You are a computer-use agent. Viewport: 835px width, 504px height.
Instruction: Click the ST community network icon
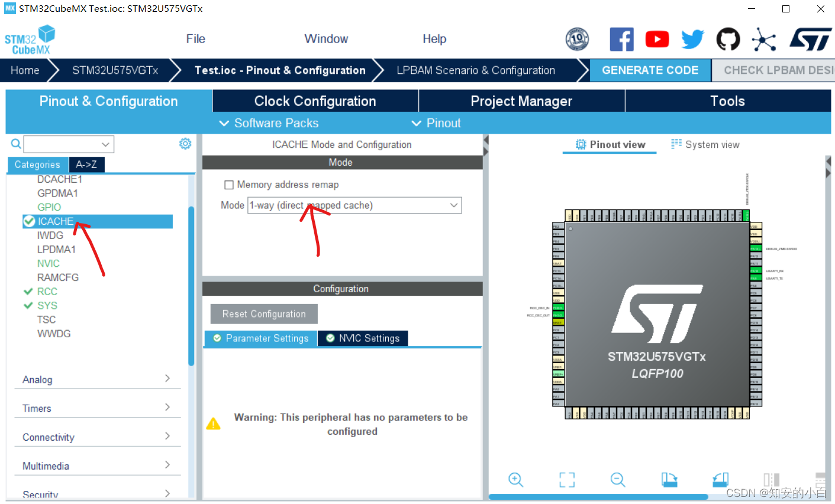[763, 40]
